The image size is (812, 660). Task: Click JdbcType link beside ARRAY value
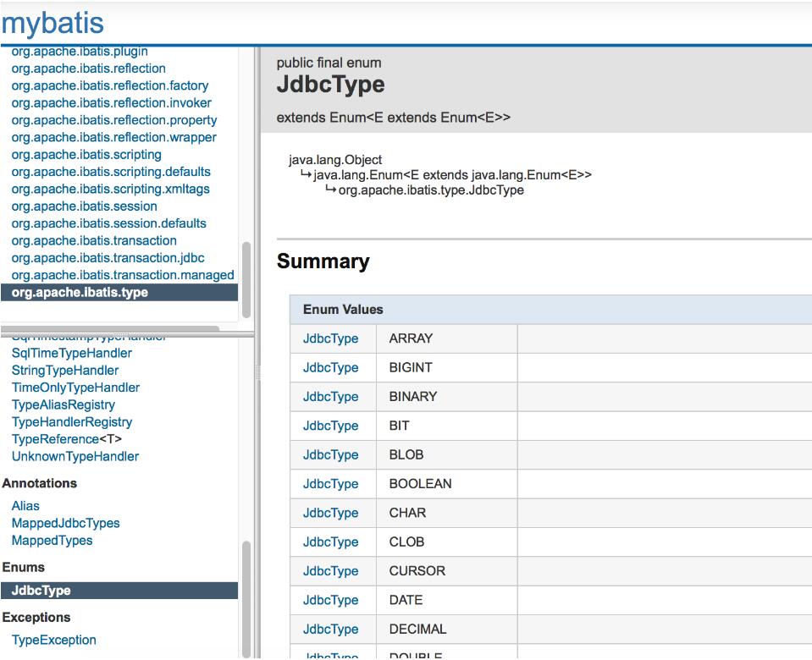pos(330,338)
